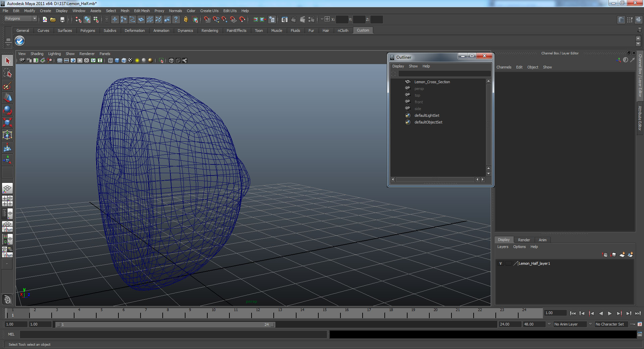
Task: Select the Show Manipulator tool
Action: pyautogui.click(x=7, y=160)
